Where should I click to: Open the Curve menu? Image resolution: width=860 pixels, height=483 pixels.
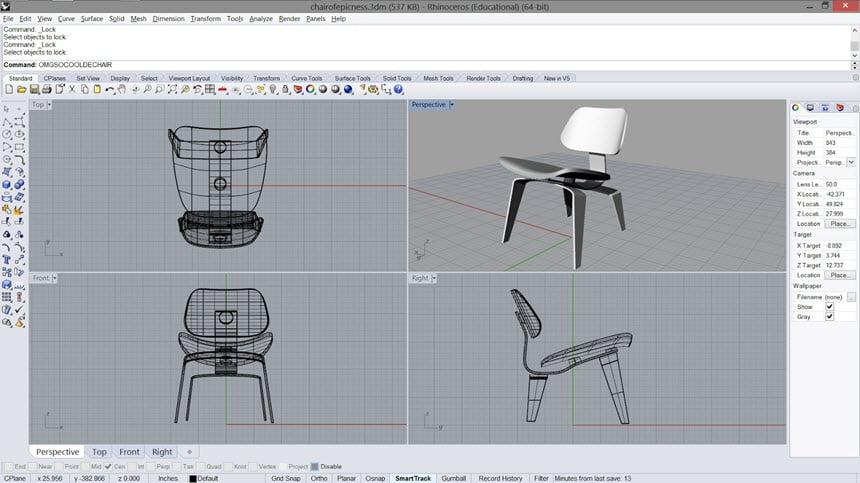click(66, 19)
